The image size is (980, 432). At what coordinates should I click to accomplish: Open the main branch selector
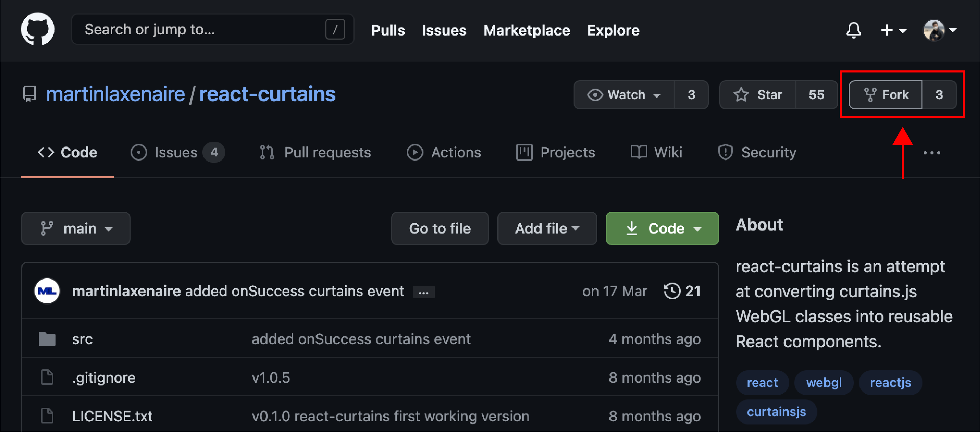76,228
